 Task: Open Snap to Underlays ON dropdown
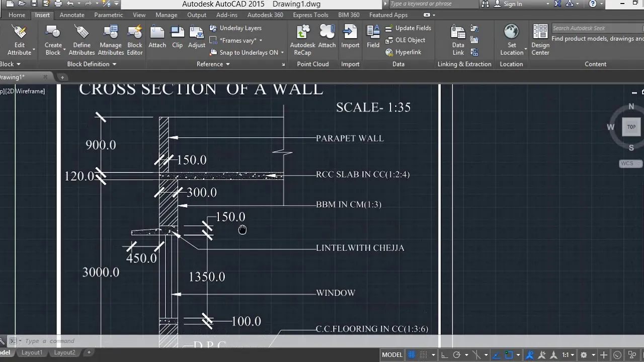[x=282, y=52]
